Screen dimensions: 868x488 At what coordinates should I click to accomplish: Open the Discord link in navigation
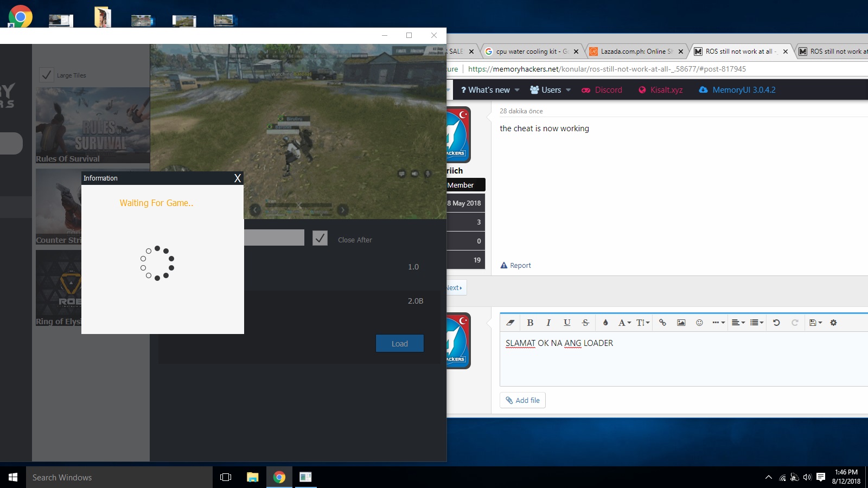click(x=602, y=90)
